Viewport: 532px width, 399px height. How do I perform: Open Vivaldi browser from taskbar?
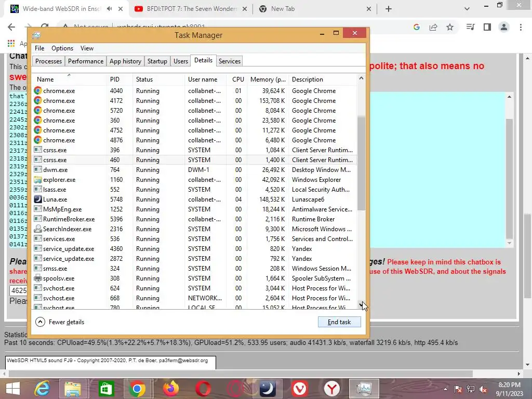[300, 389]
